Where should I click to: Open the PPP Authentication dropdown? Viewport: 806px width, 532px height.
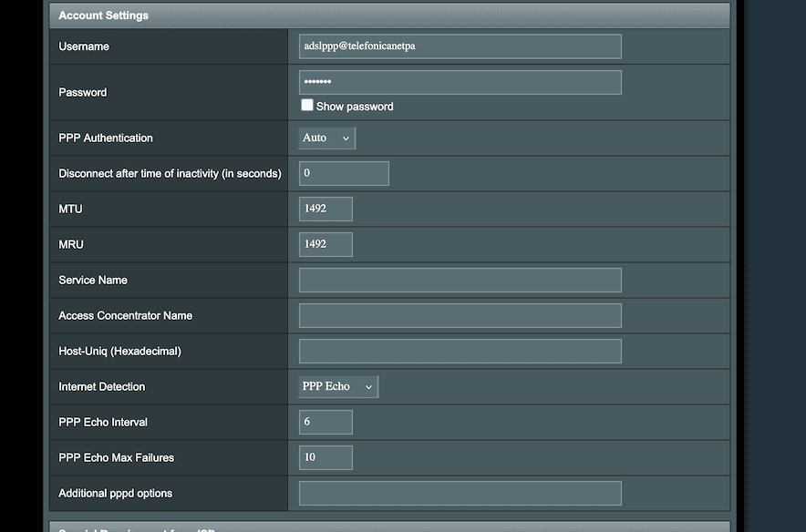pos(326,138)
